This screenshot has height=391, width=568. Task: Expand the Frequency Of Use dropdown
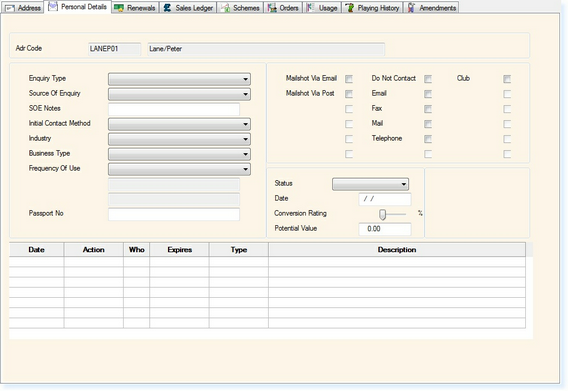179,169
